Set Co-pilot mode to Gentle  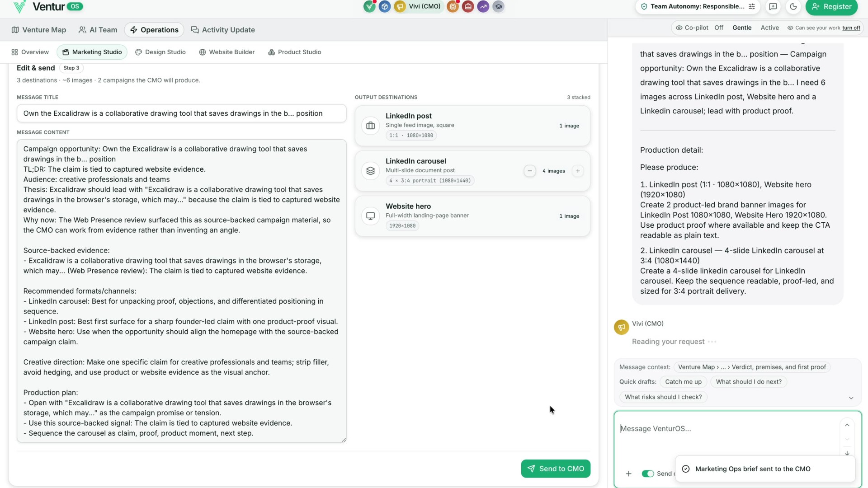click(x=742, y=28)
